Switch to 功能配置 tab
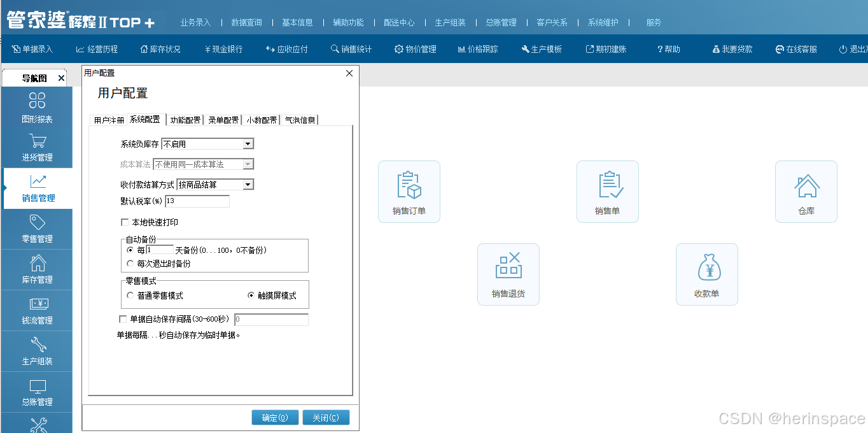 [x=185, y=120]
